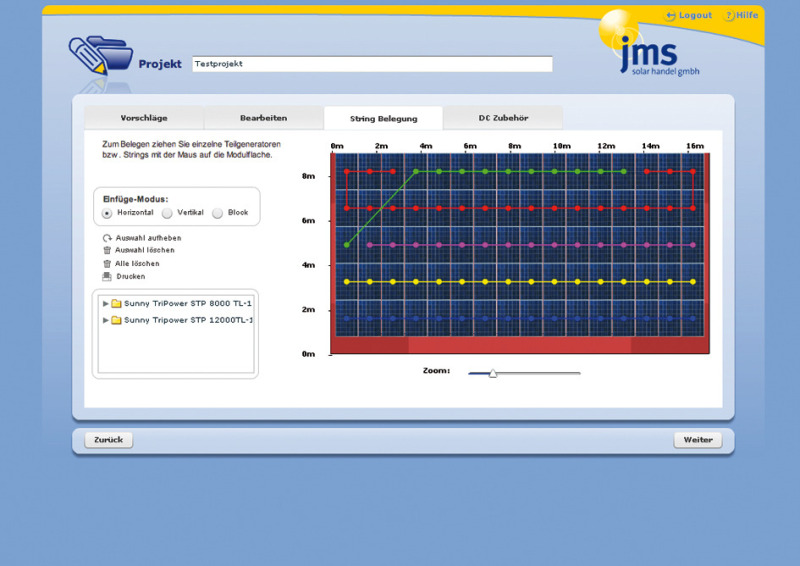Image resolution: width=800 pixels, height=566 pixels.
Task: Click the blue string's leftmost node
Action: pos(347,318)
